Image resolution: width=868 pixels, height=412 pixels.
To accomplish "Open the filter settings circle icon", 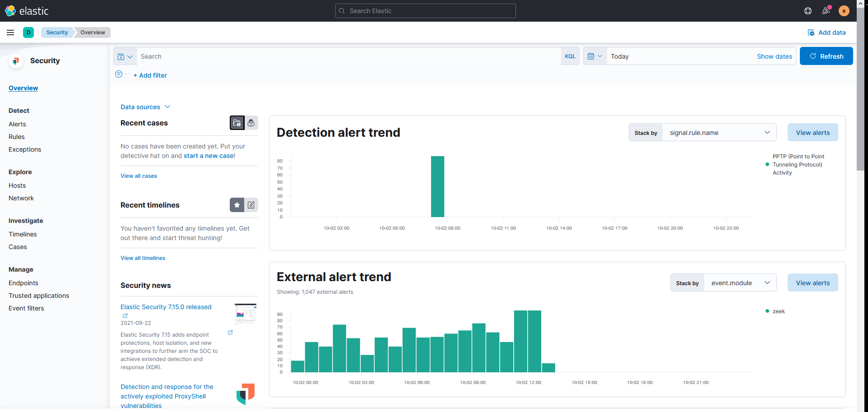I will point(118,74).
